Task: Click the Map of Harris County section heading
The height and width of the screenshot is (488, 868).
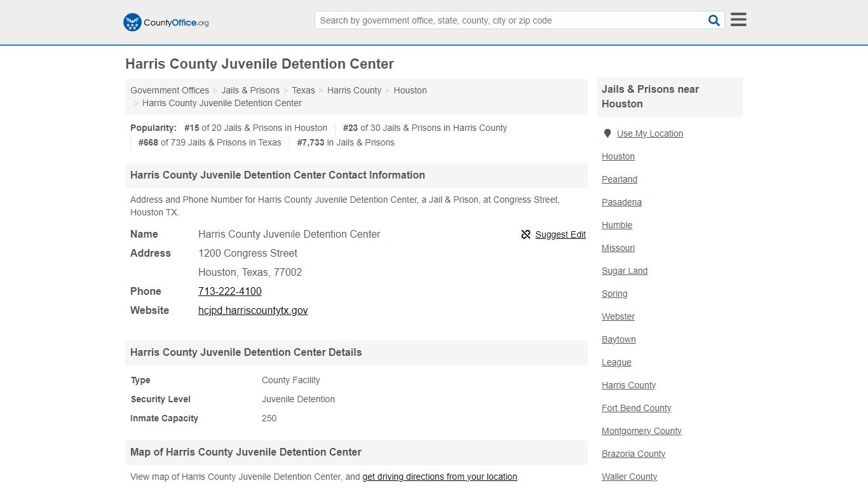Action: point(246,452)
